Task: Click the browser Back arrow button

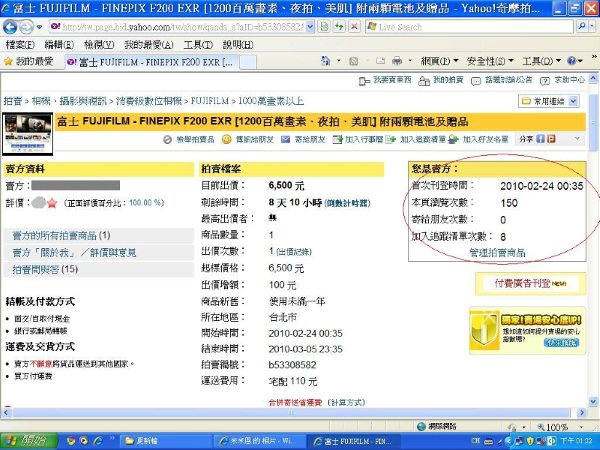Action: pos(10,27)
